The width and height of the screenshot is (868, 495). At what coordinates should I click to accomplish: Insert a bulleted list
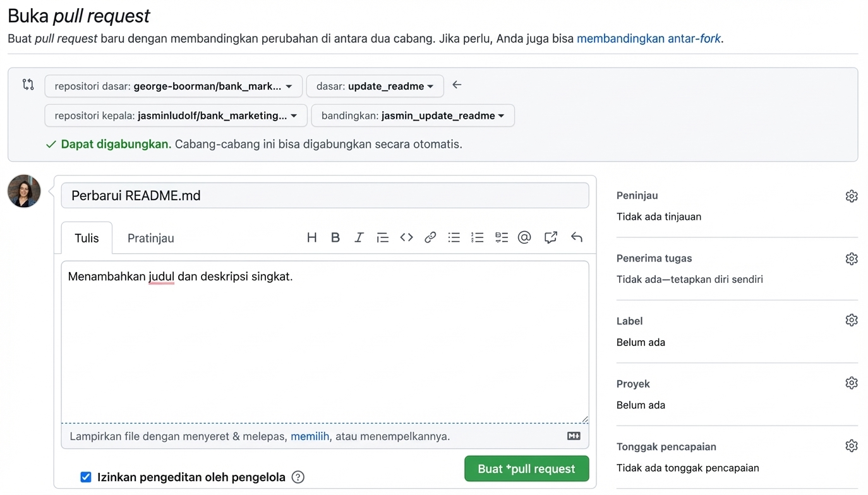(454, 237)
